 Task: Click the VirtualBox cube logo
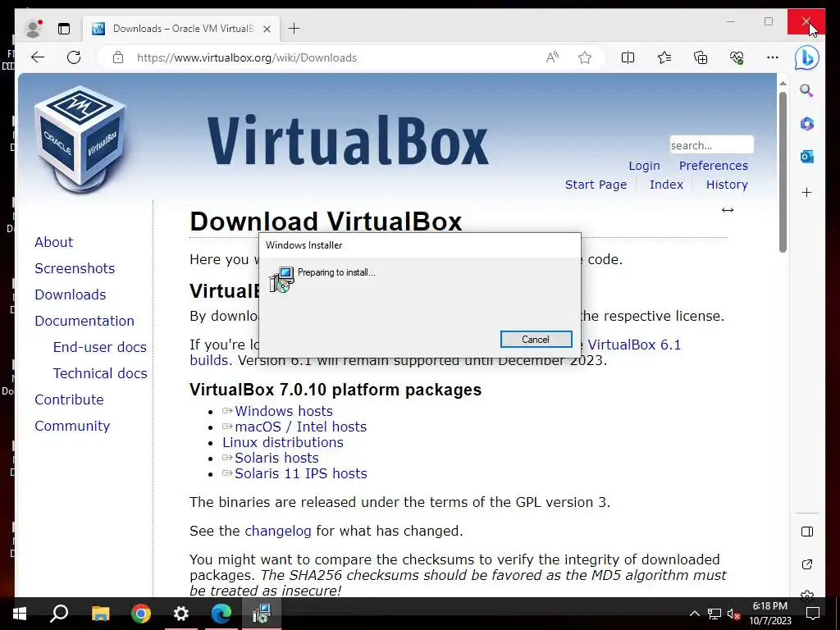80,139
